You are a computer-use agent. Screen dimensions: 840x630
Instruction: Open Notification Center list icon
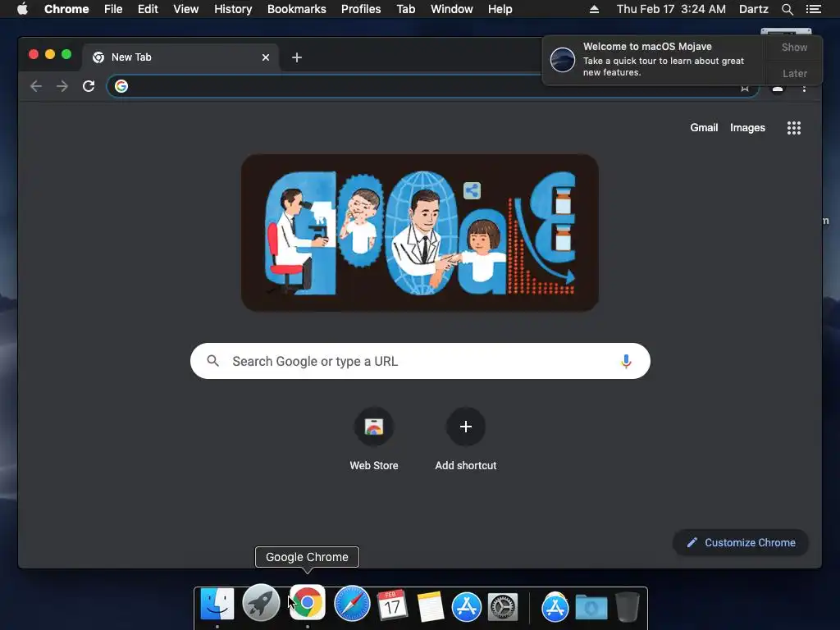pos(813,9)
